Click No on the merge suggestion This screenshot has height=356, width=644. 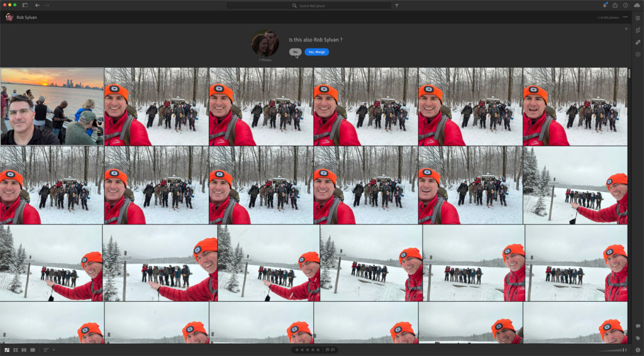[x=296, y=52]
